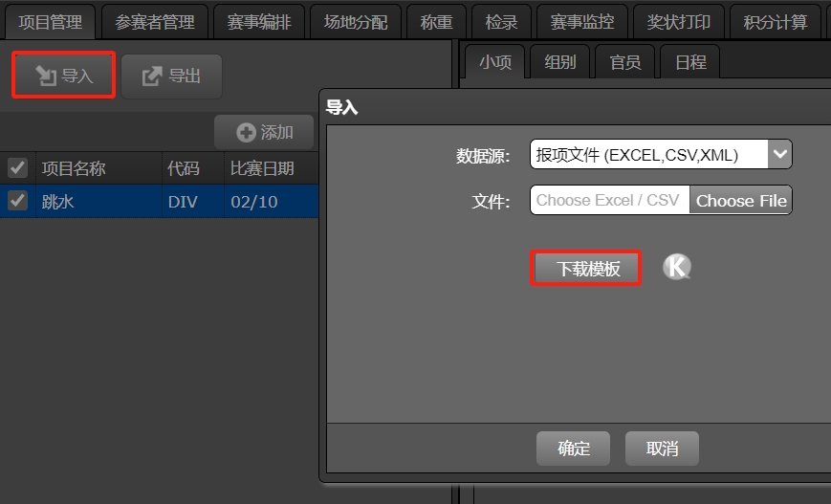Open the 日程 sub-tab

pyautogui.click(x=690, y=62)
